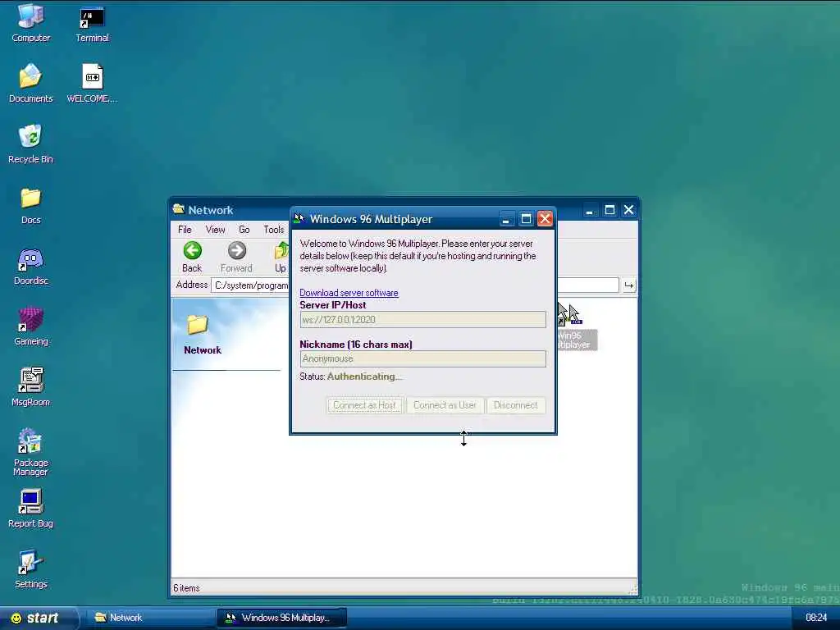Open the Go menu in Network window

[244, 230]
